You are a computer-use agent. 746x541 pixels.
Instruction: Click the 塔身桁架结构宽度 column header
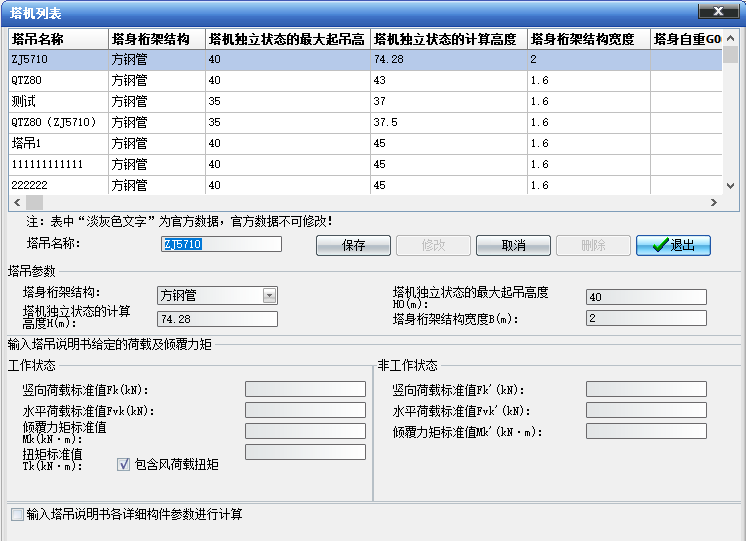(x=589, y=39)
